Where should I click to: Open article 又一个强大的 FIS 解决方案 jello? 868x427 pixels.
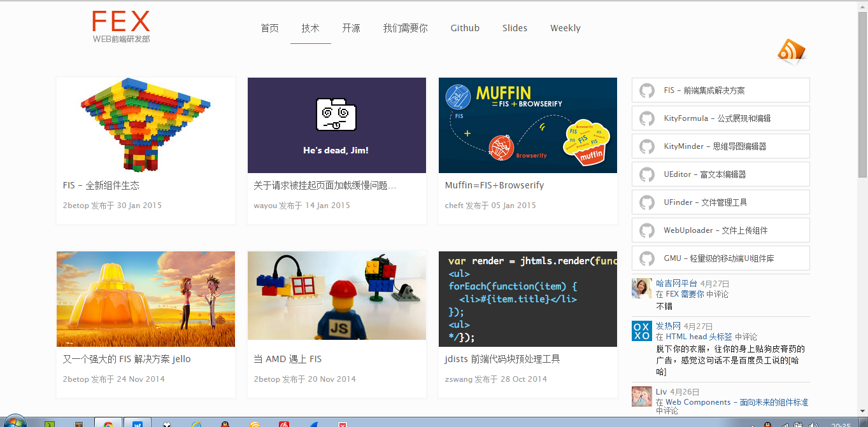tap(127, 359)
